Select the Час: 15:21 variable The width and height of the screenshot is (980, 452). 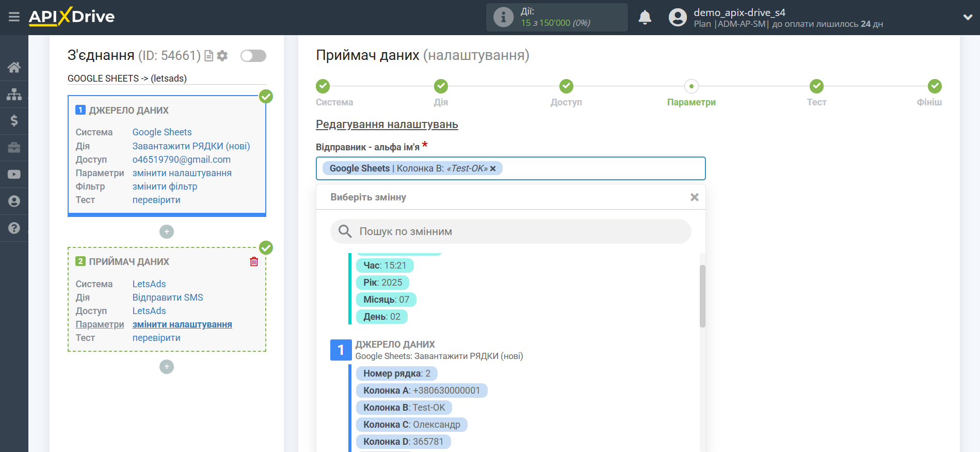pos(385,266)
